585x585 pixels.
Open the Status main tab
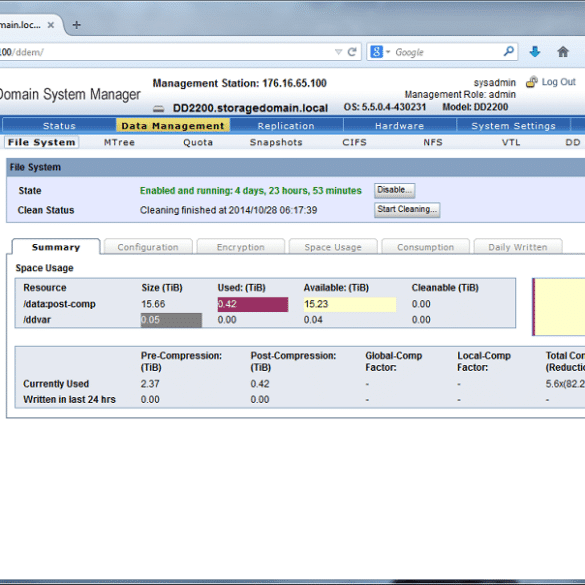point(59,126)
